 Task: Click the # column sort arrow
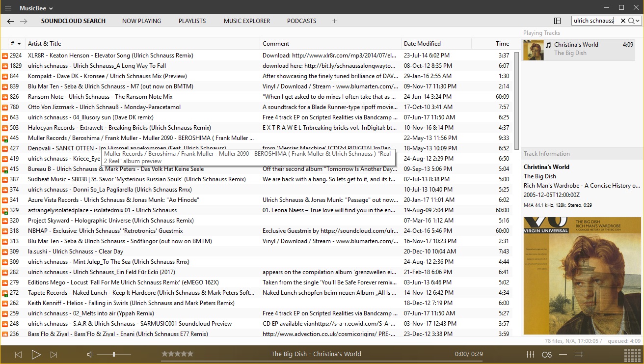coord(19,44)
